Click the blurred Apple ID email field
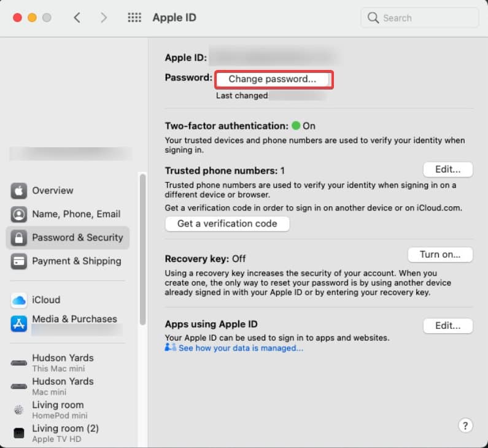Screen dimensions: 488x448 (274, 57)
